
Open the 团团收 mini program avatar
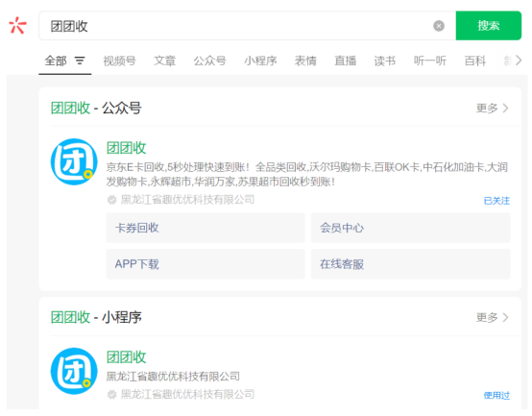point(74,371)
